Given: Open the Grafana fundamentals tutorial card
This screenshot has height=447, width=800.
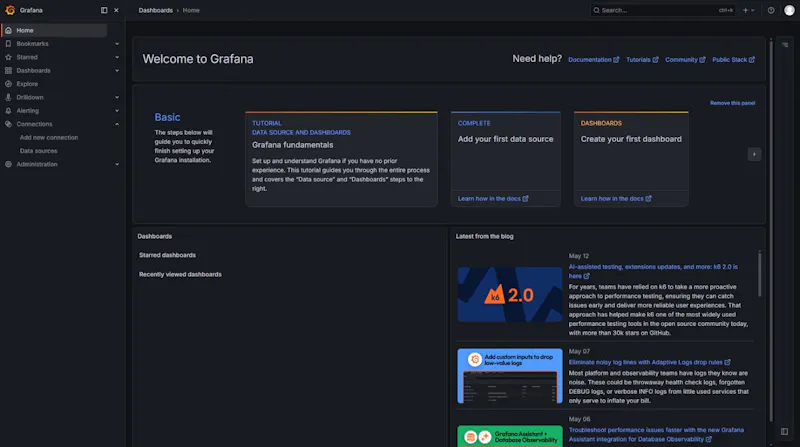Looking at the screenshot, I should pyautogui.click(x=341, y=159).
